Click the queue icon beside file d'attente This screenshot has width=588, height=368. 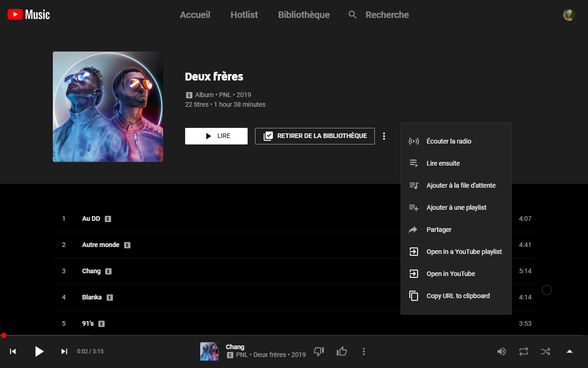tap(414, 185)
